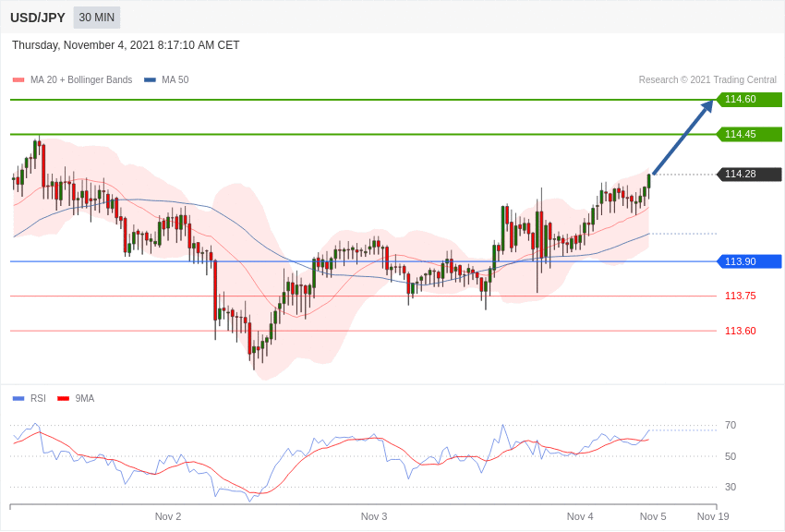Viewport: 785px width, 532px height.
Task: Click the RSI 70 level label
Action: 731,426
